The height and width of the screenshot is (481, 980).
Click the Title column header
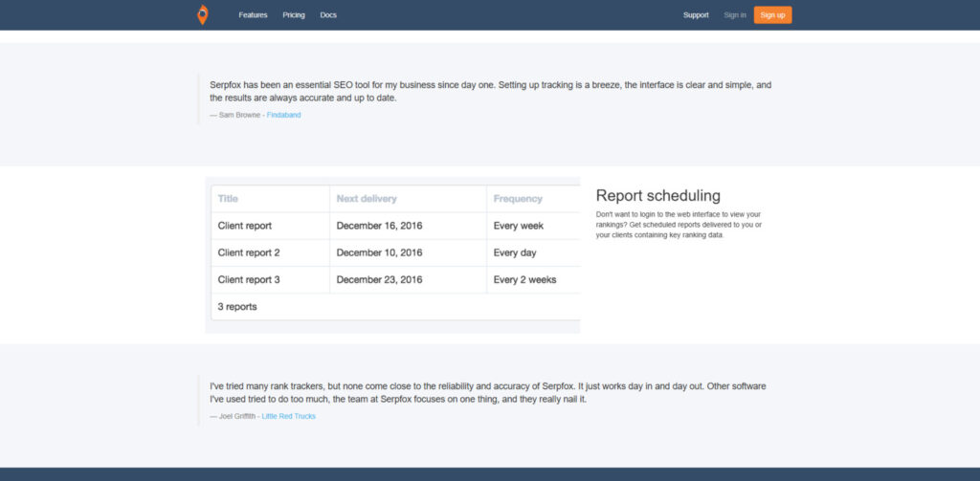(x=228, y=199)
